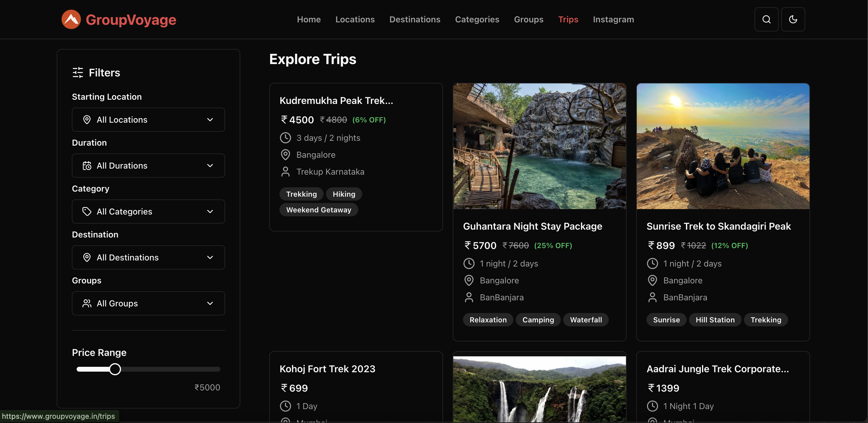Expand the All Locations dropdown
This screenshot has width=868, height=423.
[148, 119]
